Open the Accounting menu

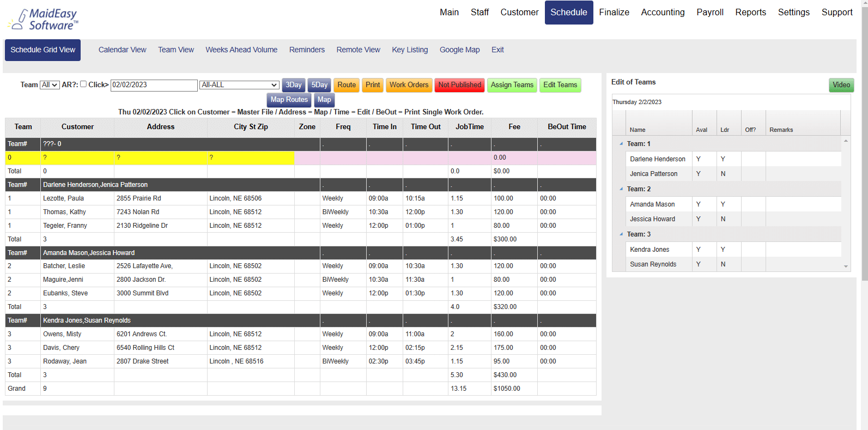tap(663, 13)
